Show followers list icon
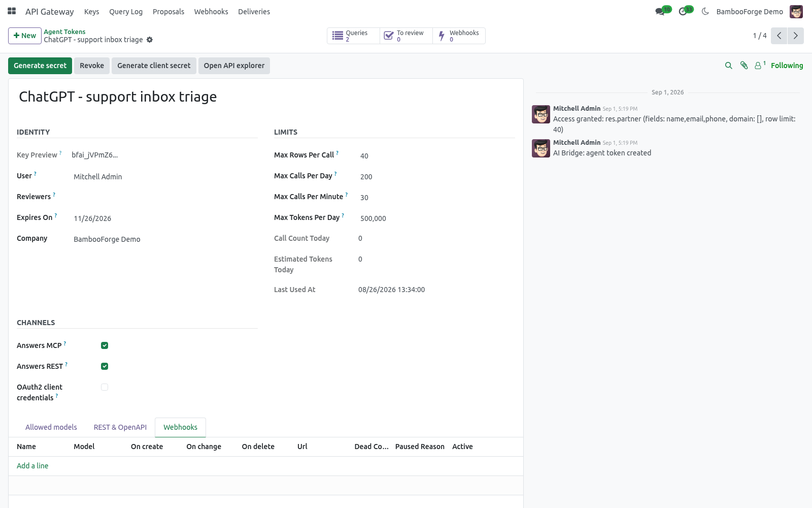Screen dimensions: 812x508 click(x=760, y=66)
